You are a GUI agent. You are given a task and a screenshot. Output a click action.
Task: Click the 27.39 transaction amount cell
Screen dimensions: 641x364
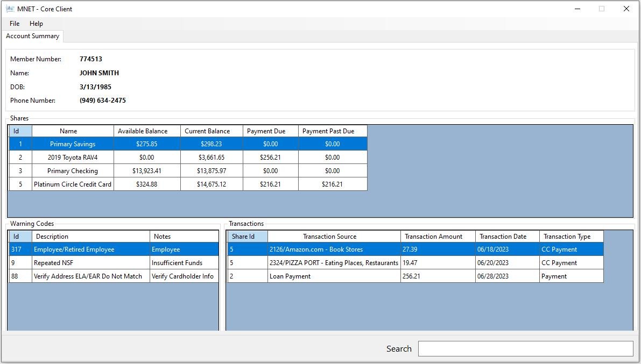(x=438, y=249)
